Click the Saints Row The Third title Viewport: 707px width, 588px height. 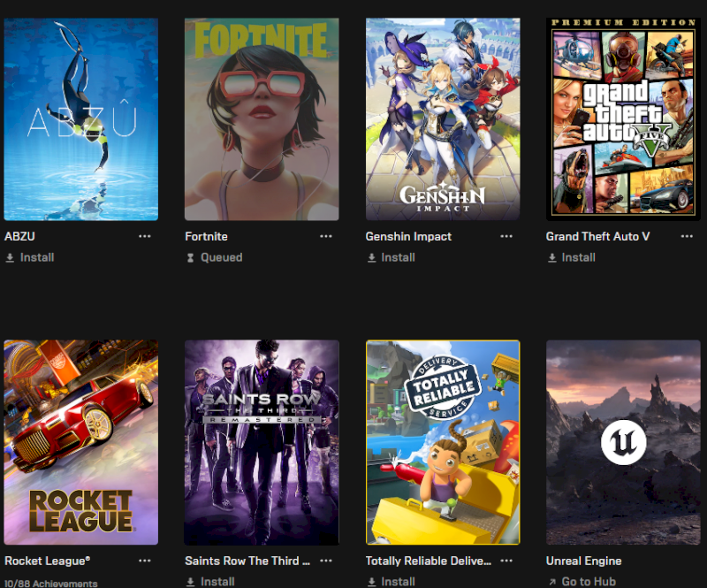click(x=247, y=561)
